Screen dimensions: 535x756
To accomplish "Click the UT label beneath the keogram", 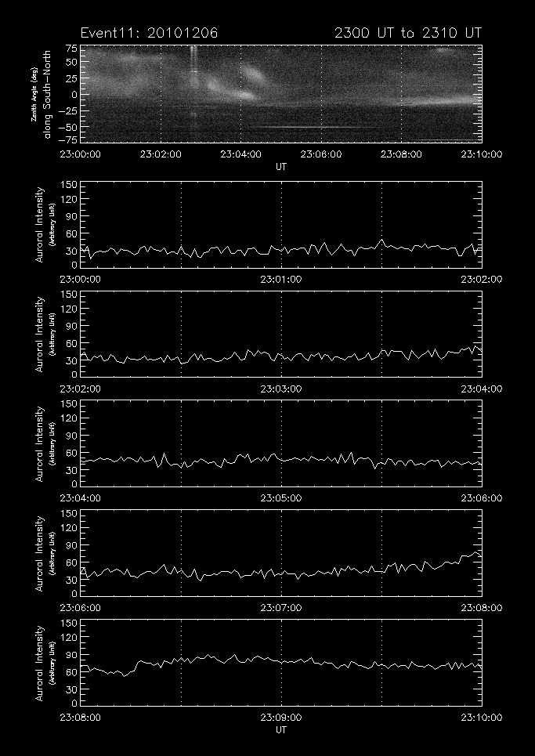I will [x=281, y=166].
